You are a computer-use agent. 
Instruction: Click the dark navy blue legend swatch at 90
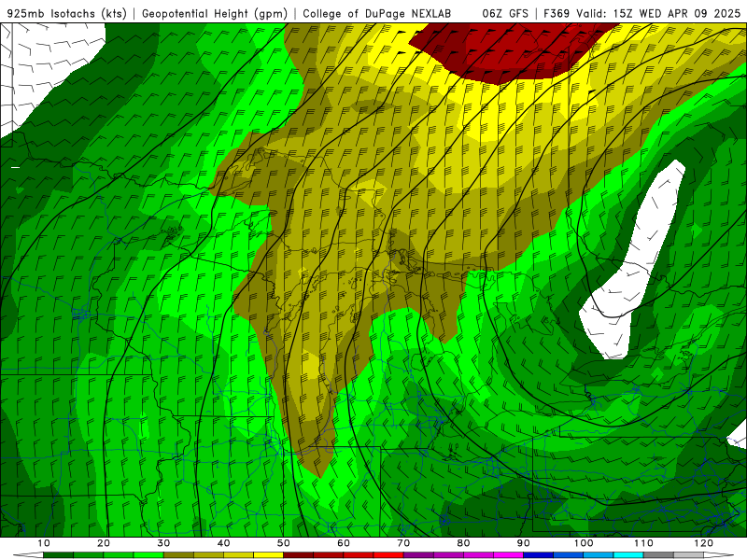click(539, 555)
